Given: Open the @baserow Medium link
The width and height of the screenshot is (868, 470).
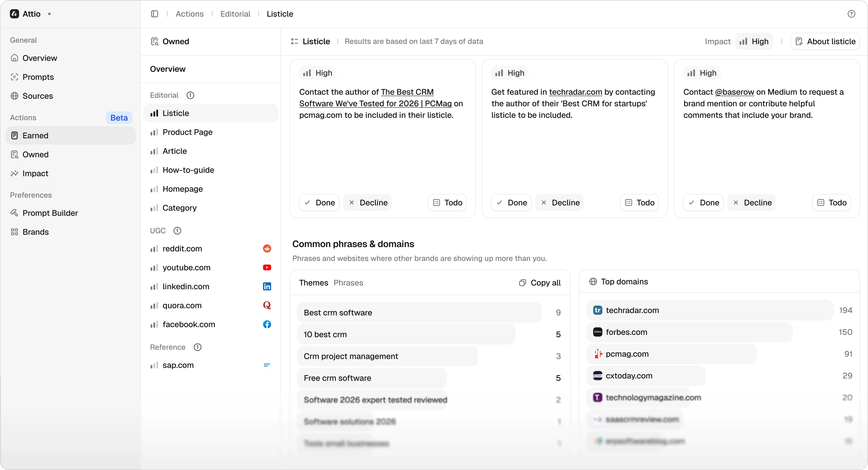Looking at the screenshot, I should [x=734, y=92].
